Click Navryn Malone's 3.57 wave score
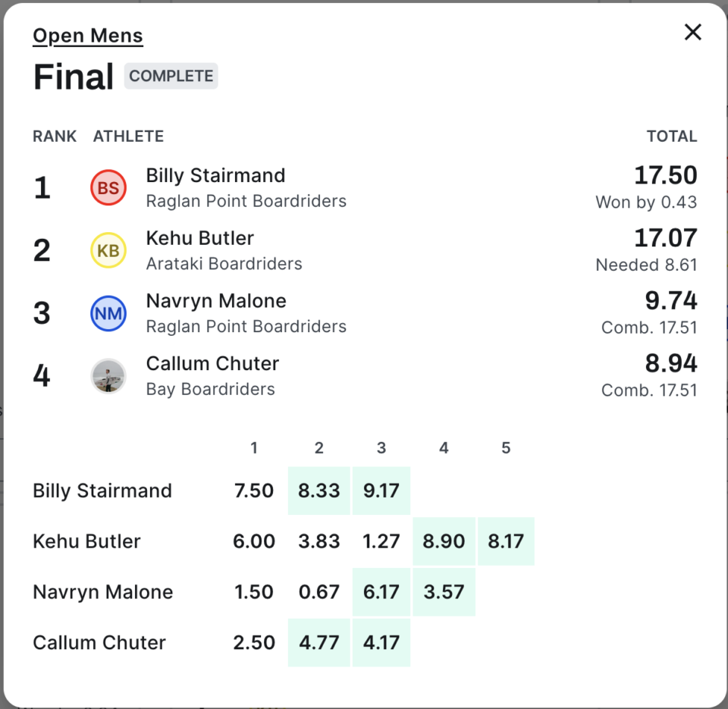This screenshot has width=728, height=709. point(444,592)
